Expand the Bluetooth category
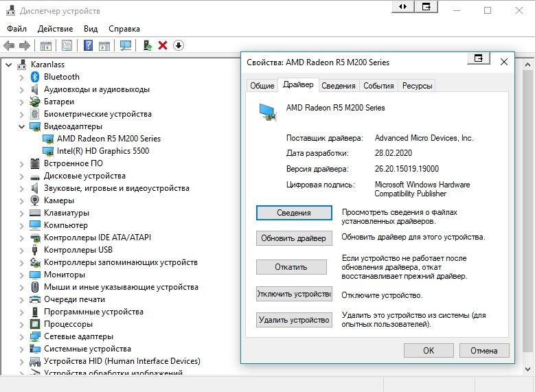The image size is (535, 392). [22, 78]
